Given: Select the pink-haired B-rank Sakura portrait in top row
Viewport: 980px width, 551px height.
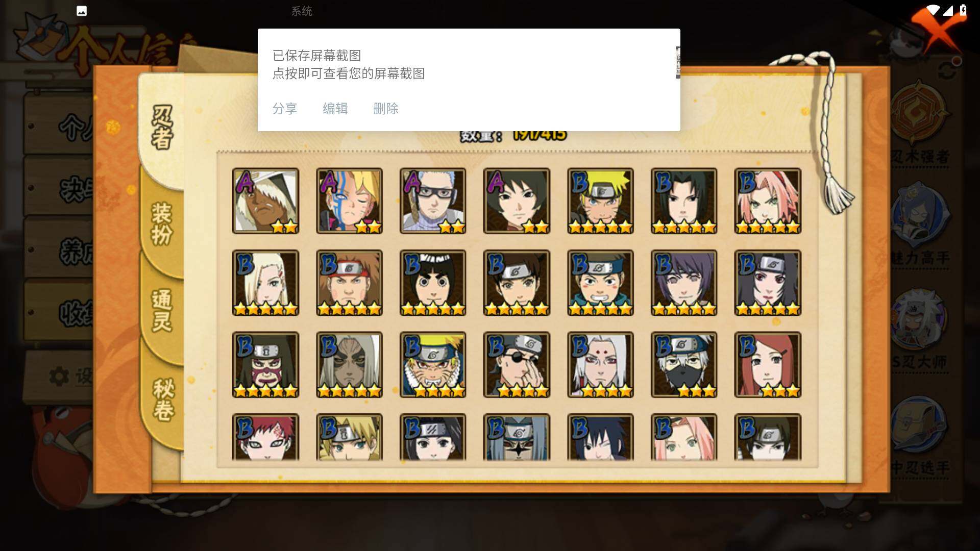Looking at the screenshot, I should point(768,201).
